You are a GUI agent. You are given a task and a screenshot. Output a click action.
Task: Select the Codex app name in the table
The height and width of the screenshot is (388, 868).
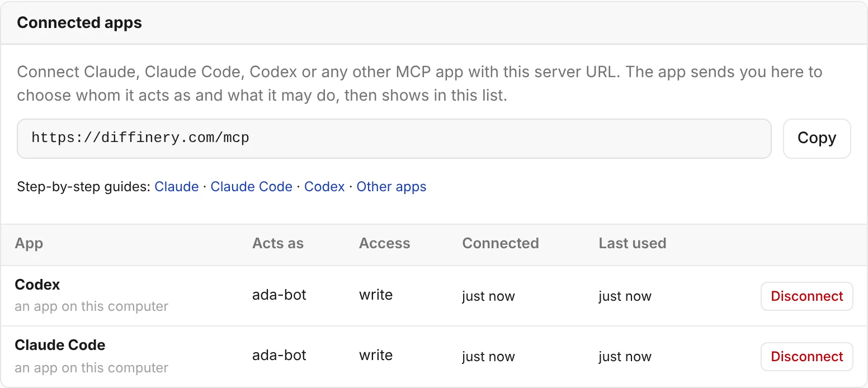coord(37,285)
